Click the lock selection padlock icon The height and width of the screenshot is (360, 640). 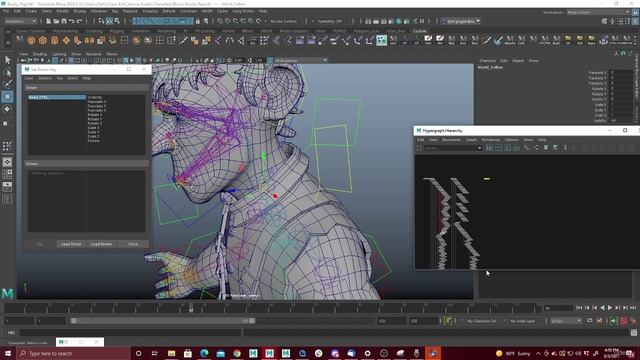(x=198, y=21)
